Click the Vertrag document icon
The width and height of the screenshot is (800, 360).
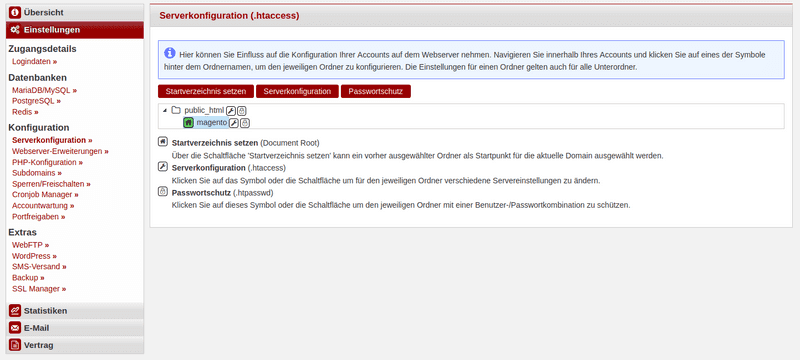pyautogui.click(x=15, y=345)
